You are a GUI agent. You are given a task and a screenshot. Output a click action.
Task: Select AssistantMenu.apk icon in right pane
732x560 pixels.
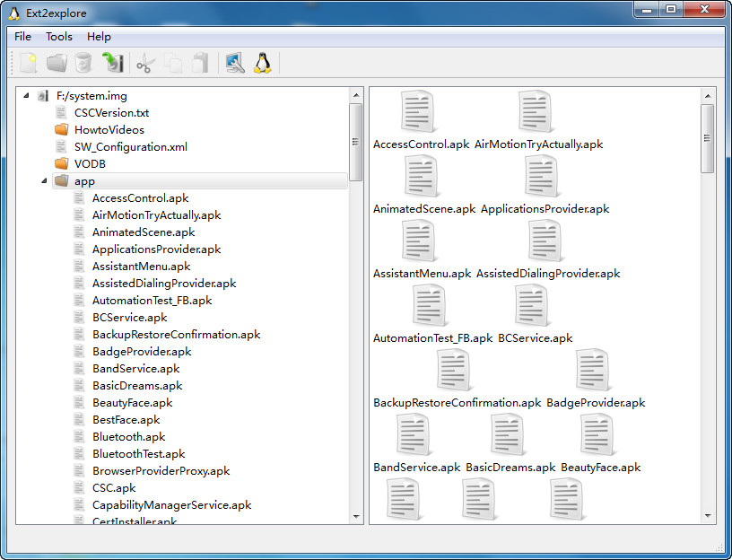coord(419,241)
